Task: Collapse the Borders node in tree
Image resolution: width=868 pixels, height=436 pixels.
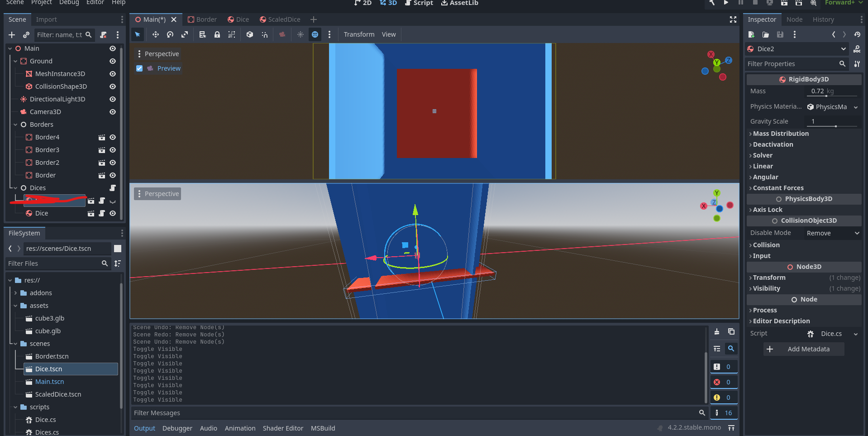Action: tap(16, 125)
